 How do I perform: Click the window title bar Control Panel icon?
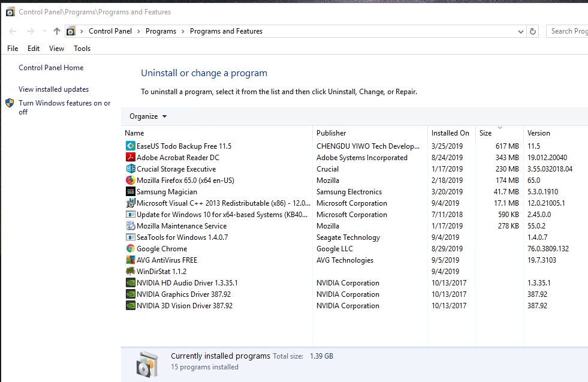tap(10, 12)
